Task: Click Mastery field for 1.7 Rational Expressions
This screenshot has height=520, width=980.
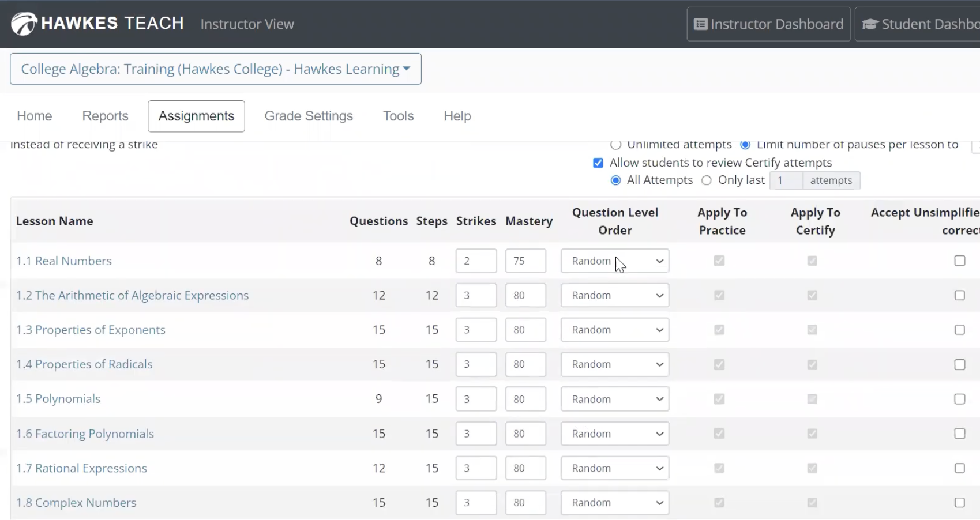Action: click(525, 468)
